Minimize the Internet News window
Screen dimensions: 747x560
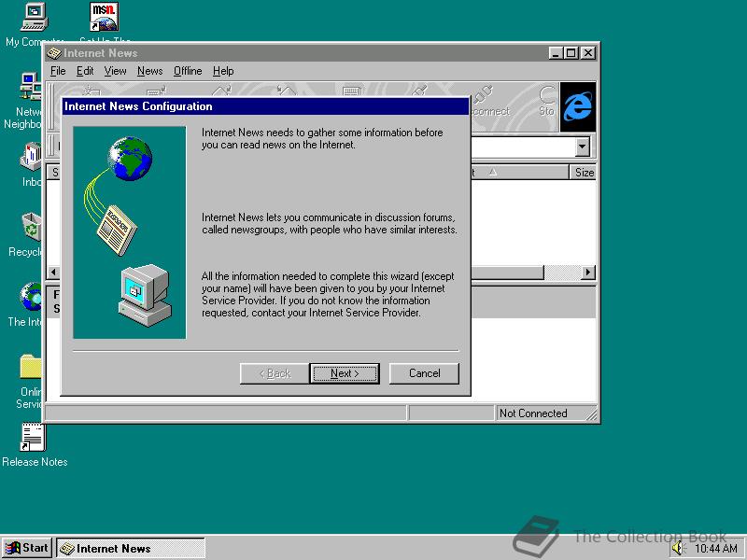tap(556, 53)
